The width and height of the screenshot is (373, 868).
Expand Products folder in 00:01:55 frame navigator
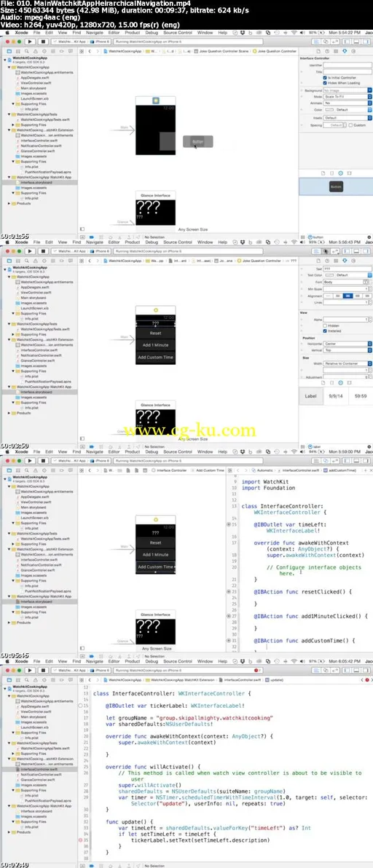9,203
